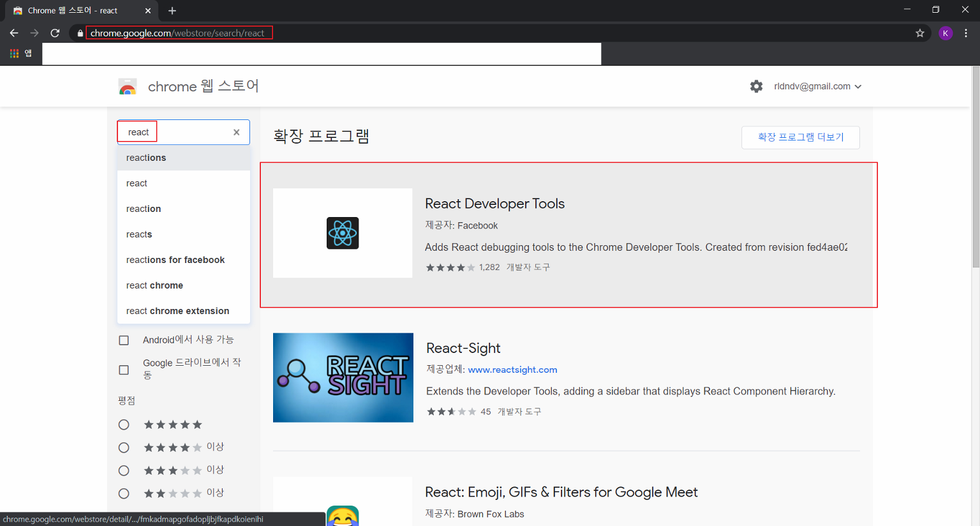Screen dimensions: 980x526
Task: Go back to the previous page
Action: coord(14,33)
